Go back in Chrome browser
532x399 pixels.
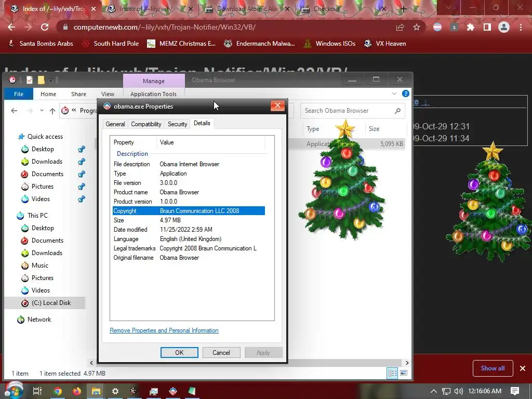click(x=11, y=27)
